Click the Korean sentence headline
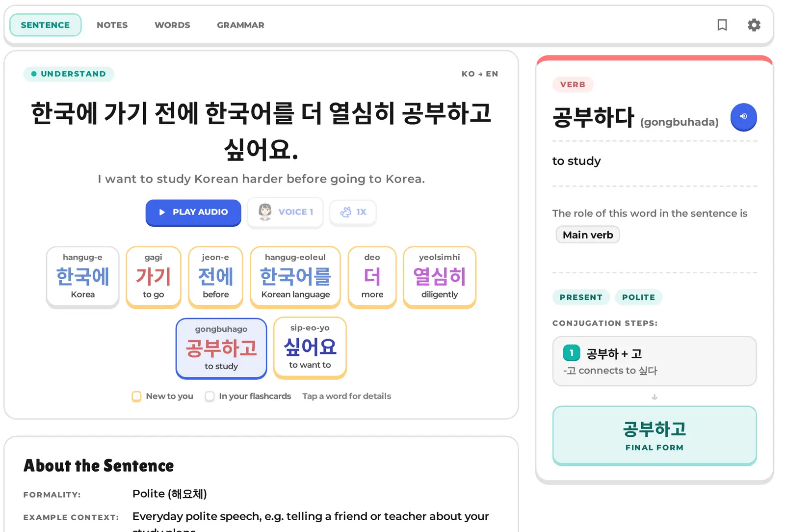This screenshot has height=532, width=785. point(262,131)
